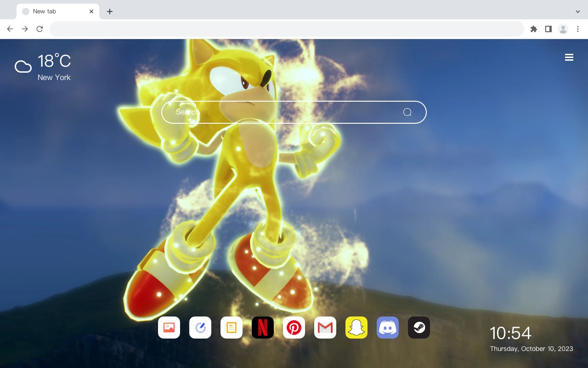Open the user profile avatar

(x=563, y=29)
